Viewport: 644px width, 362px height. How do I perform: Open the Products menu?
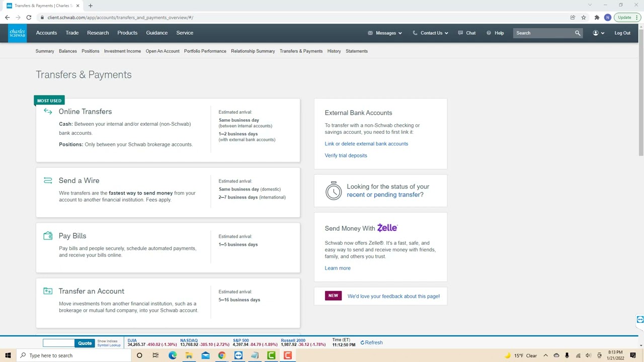click(127, 33)
